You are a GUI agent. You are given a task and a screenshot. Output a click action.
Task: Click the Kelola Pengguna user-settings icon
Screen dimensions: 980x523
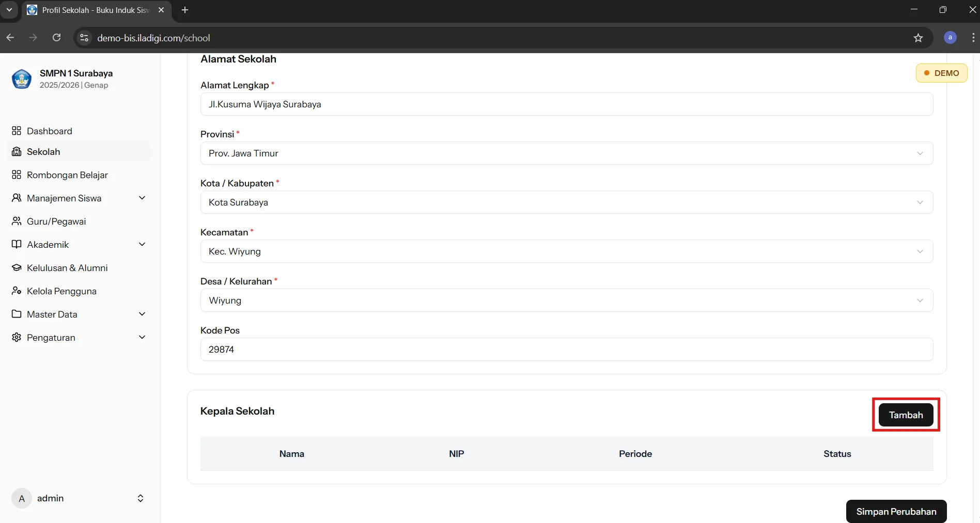[x=17, y=291]
